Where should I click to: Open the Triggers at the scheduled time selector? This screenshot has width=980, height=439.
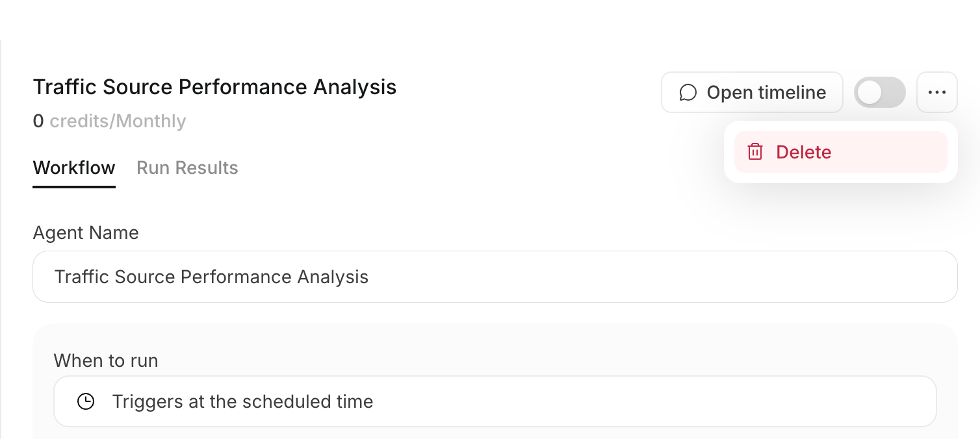(495, 401)
